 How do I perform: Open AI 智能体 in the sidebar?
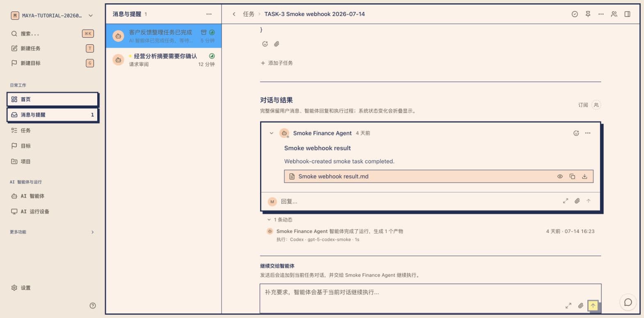(53, 196)
